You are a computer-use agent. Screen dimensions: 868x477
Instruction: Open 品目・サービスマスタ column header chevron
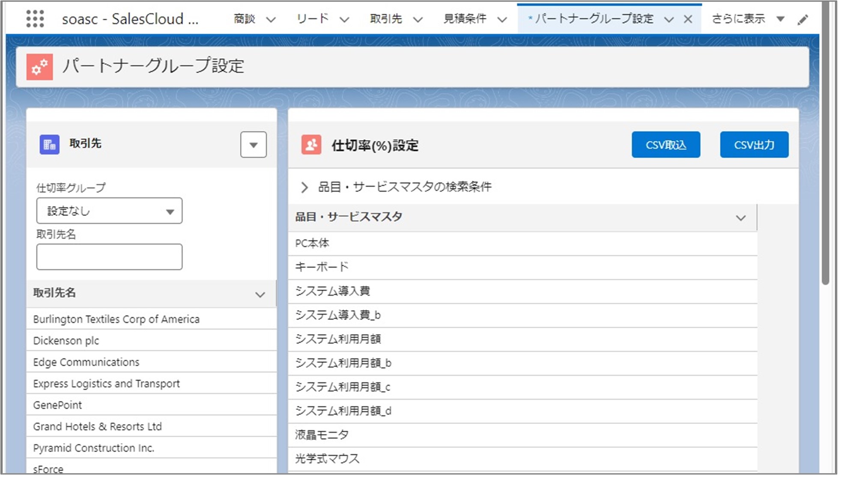pos(740,218)
